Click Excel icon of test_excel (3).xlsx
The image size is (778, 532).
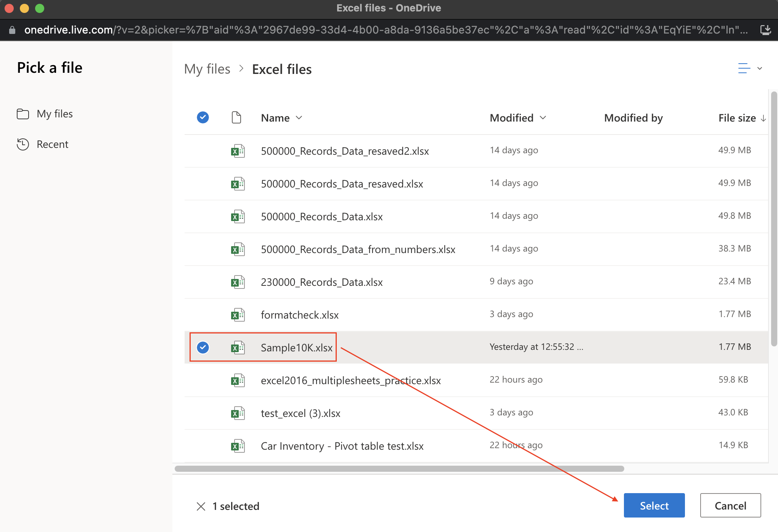(238, 413)
